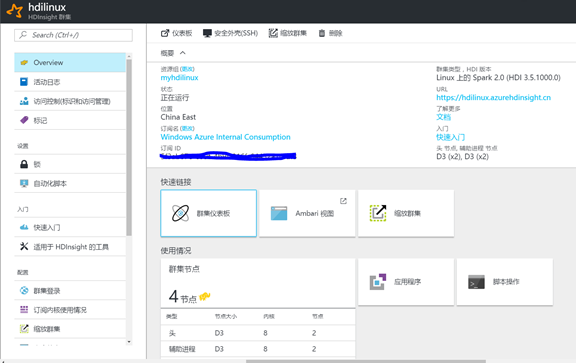Screen dimensions: 576x363
Task: Click D3 (x2), D3 (x2) node sizes text
Action: click(462, 157)
